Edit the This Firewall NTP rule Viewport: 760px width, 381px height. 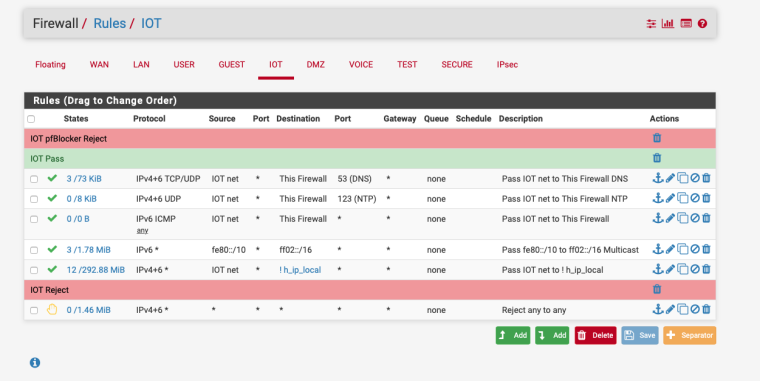670,198
